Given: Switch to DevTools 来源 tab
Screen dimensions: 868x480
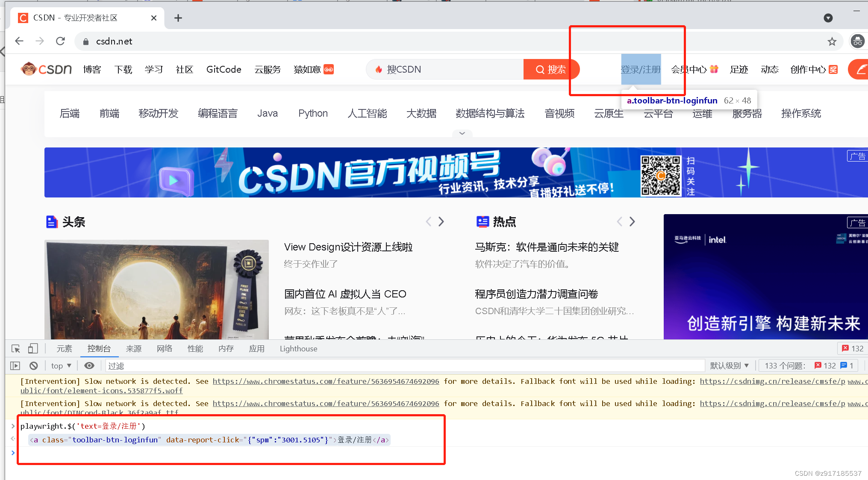Looking at the screenshot, I should (134, 349).
